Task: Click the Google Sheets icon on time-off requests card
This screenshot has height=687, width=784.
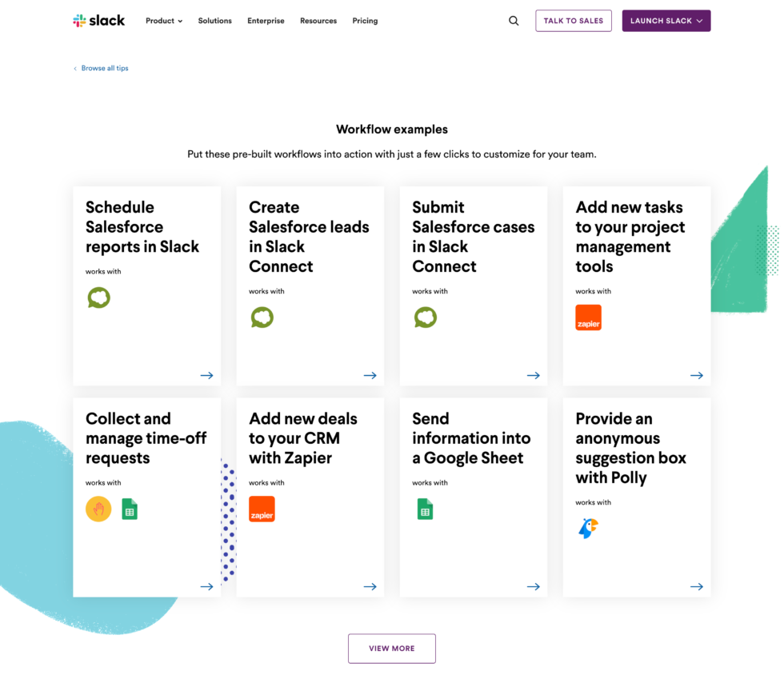Action: pos(130,508)
